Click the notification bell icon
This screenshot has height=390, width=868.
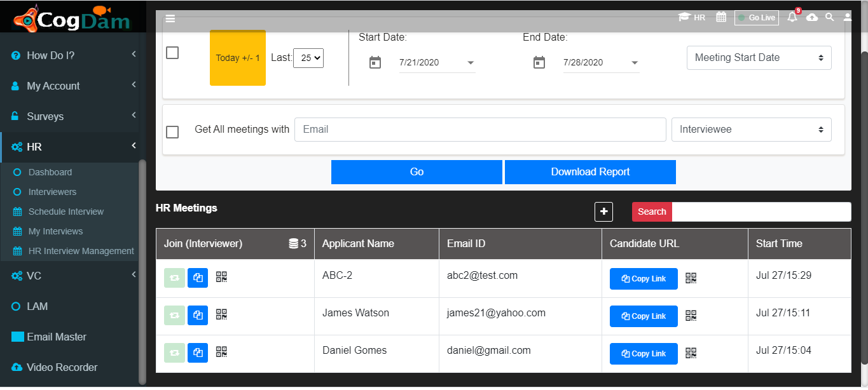click(x=792, y=17)
